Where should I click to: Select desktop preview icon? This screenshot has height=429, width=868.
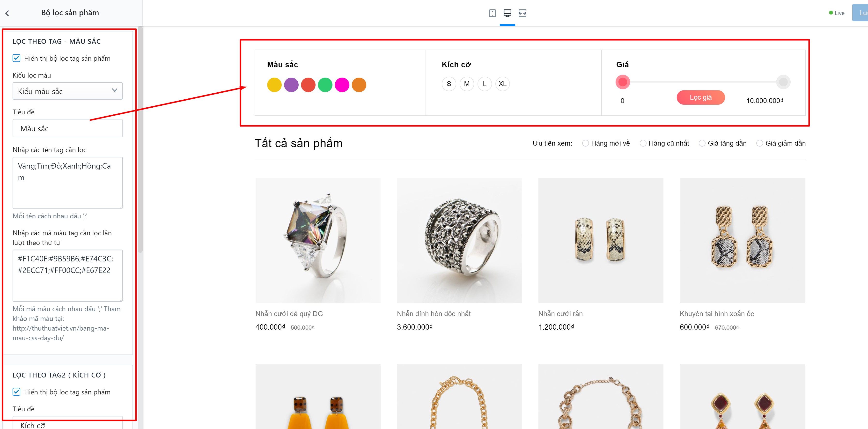click(507, 13)
